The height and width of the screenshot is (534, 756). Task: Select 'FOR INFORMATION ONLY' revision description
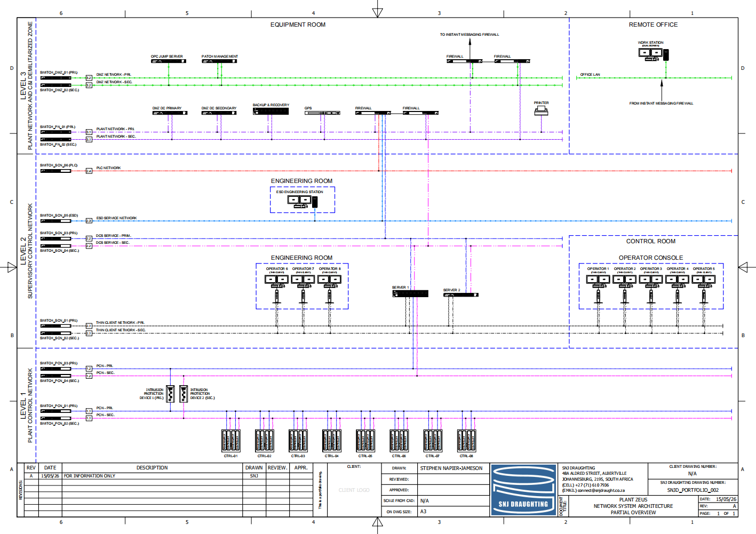pyautogui.click(x=90, y=476)
